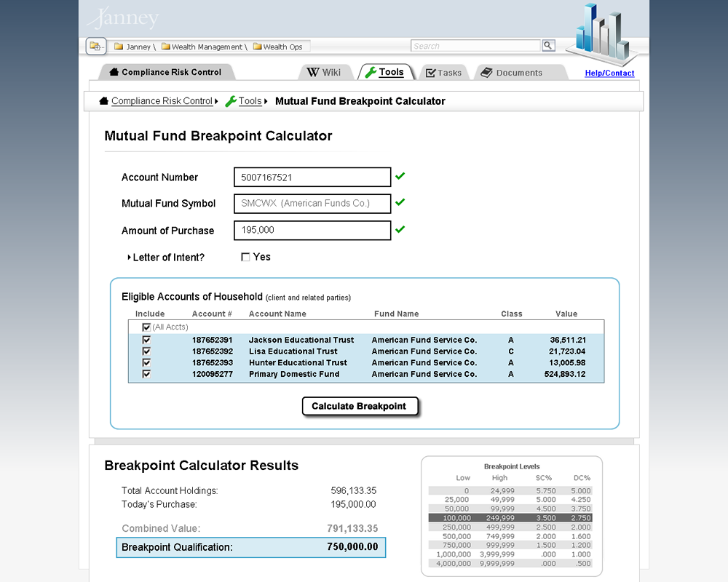The height and width of the screenshot is (582, 728).
Task: Uncheck the (All Accts) checkbox
Action: [146, 327]
